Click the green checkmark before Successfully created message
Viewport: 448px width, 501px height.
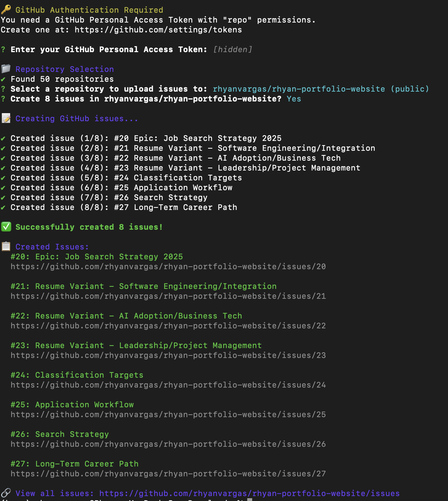click(x=6, y=227)
